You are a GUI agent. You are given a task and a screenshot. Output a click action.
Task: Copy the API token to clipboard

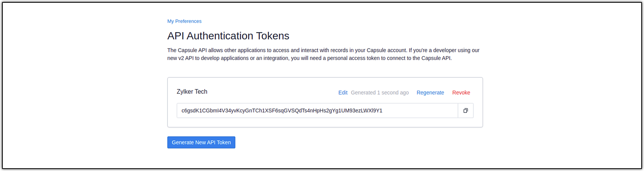click(x=466, y=111)
